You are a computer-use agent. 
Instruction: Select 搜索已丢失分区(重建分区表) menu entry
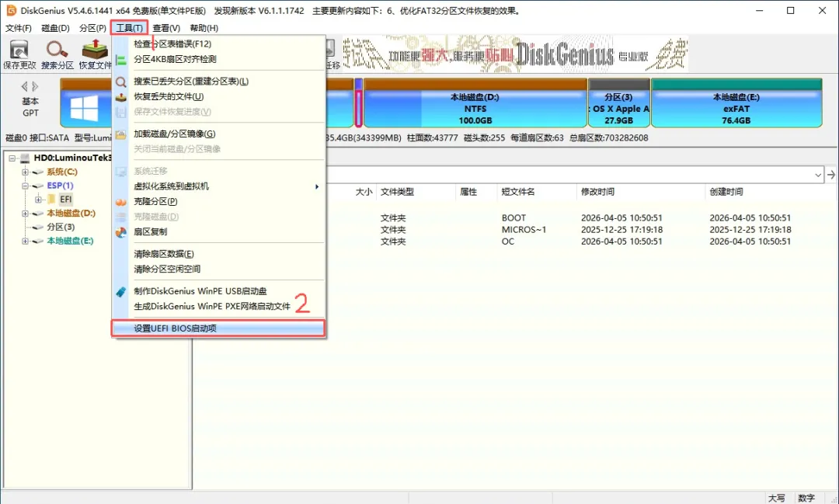(219, 82)
